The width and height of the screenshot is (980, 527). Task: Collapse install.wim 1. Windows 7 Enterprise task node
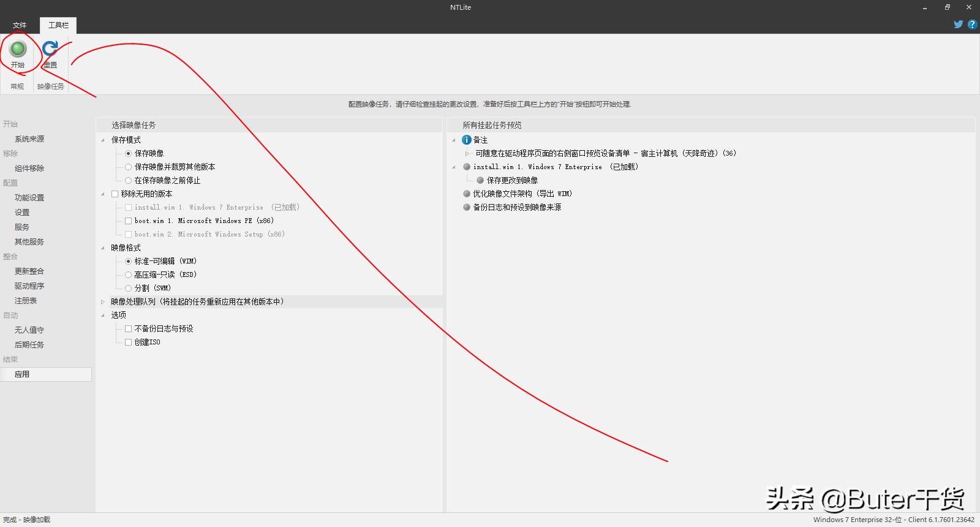[x=454, y=167]
